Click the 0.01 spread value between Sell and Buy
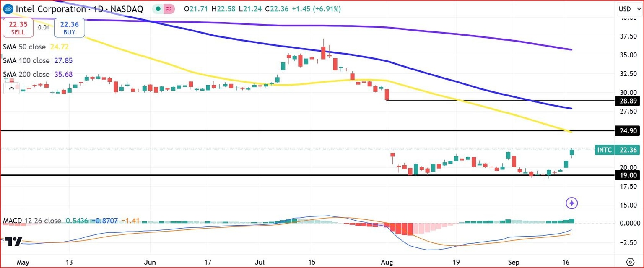Image resolution: width=644 pixels, height=268 pixels. point(43,28)
